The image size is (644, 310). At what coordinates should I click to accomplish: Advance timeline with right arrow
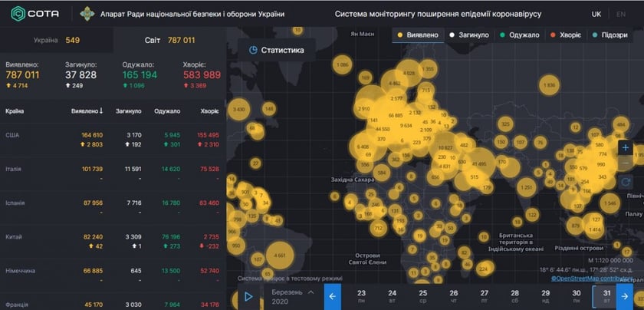pos(626,296)
